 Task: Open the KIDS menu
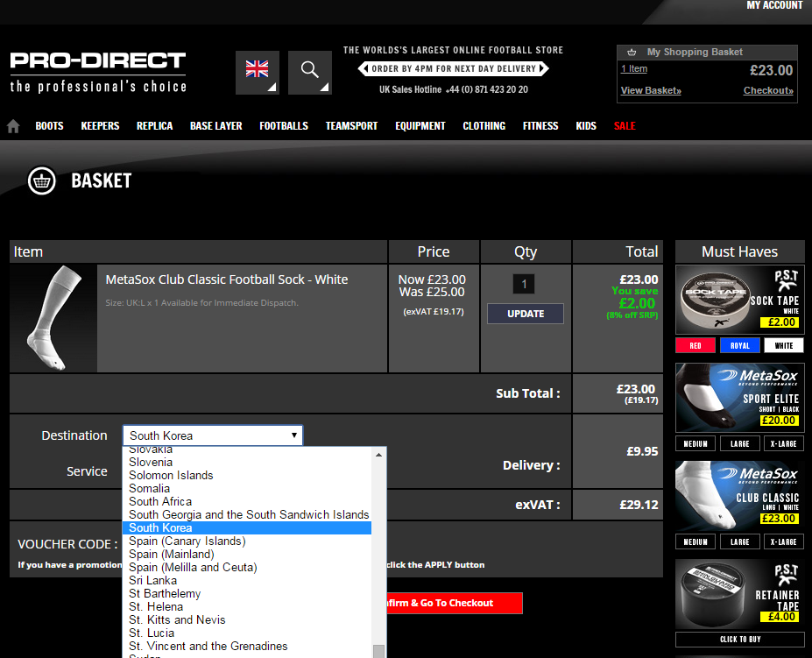[586, 126]
